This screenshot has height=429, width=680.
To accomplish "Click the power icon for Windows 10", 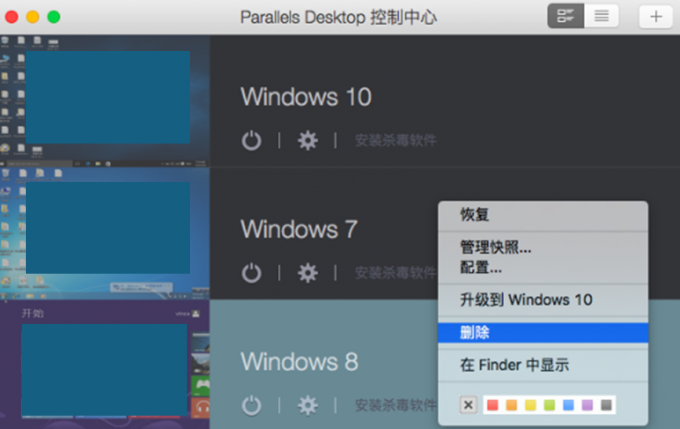I will 252,141.
